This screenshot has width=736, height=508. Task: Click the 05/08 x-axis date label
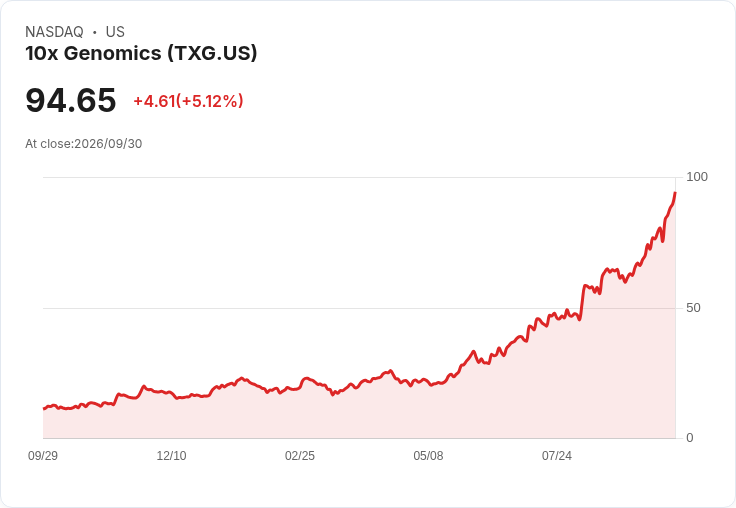(428, 455)
